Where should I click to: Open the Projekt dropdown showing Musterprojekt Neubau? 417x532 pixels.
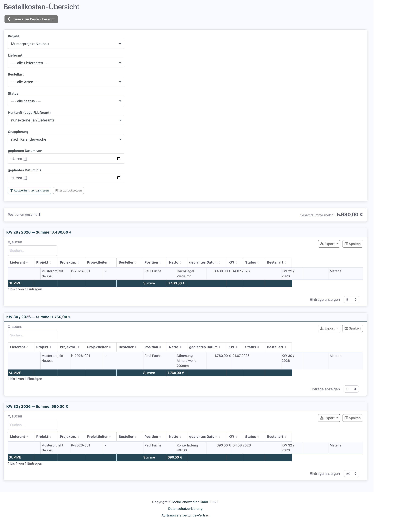pyautogui.click(x=66, y=44)
